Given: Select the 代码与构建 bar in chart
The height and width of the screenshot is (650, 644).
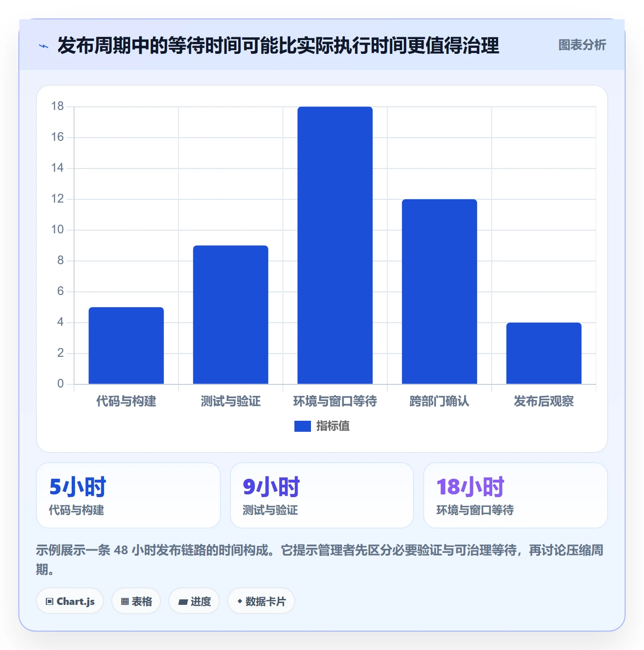Looking at the screenshot, I should coord(126,345).
